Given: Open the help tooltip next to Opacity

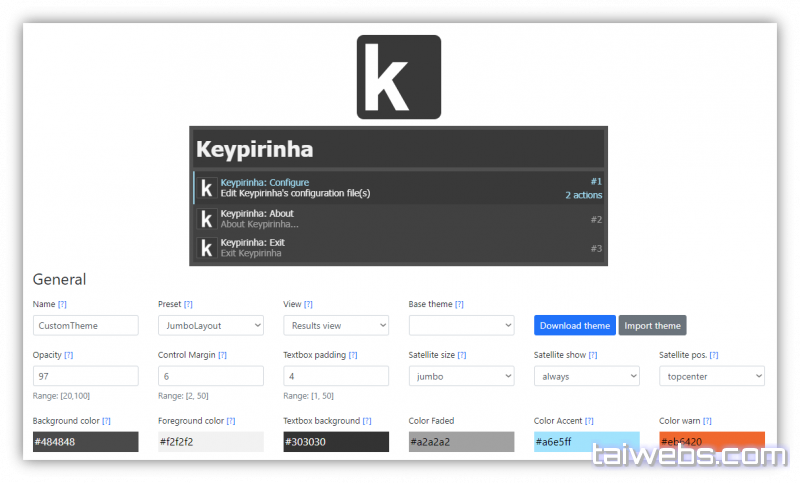Looking at the screenshot, I should pos(69,355).
